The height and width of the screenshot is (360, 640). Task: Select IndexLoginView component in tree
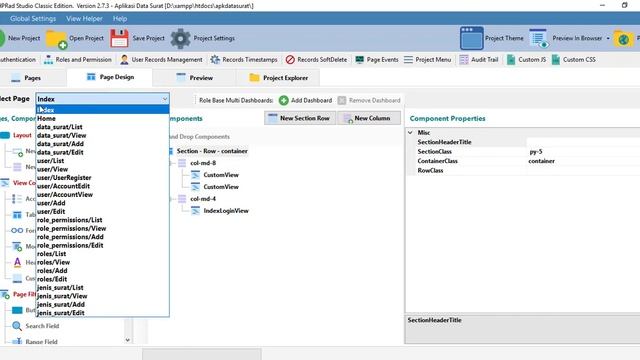pos(226,211)
